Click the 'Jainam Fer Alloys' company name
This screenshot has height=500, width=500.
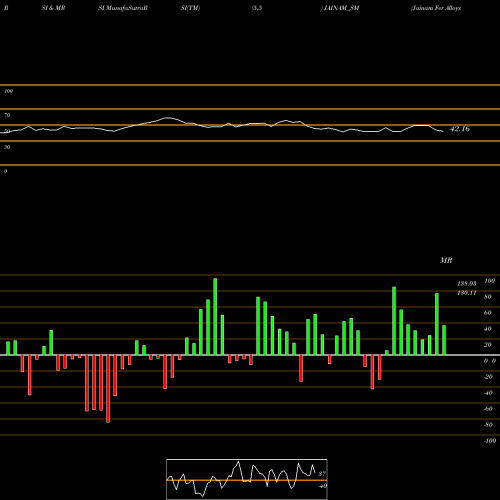436,8
